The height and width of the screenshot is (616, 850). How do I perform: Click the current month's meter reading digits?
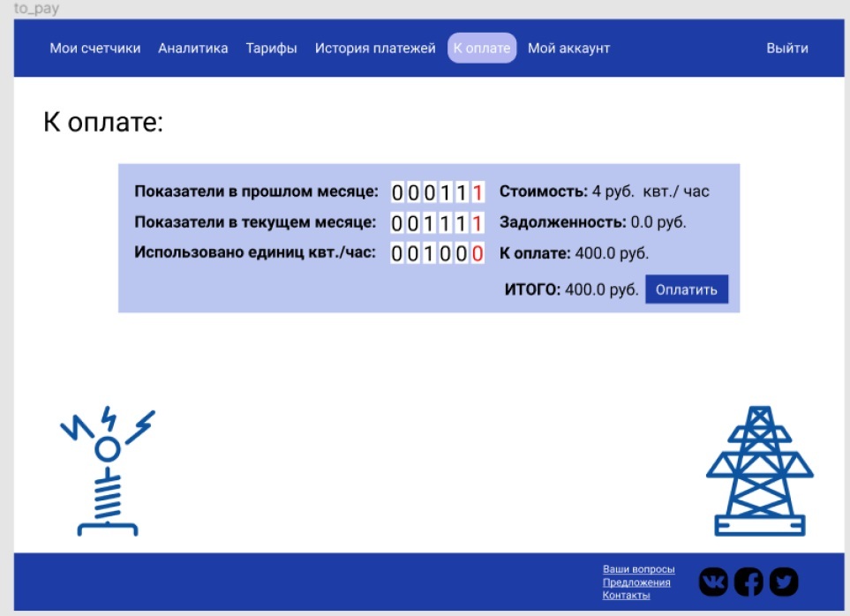pos(438,223)
